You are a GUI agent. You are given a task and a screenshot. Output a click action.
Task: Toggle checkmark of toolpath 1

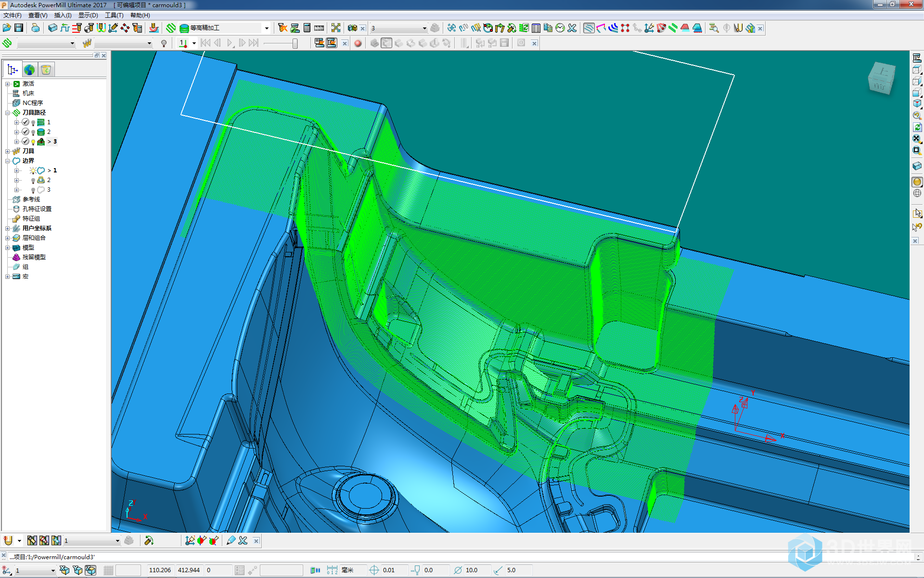[x=26, y=122]
